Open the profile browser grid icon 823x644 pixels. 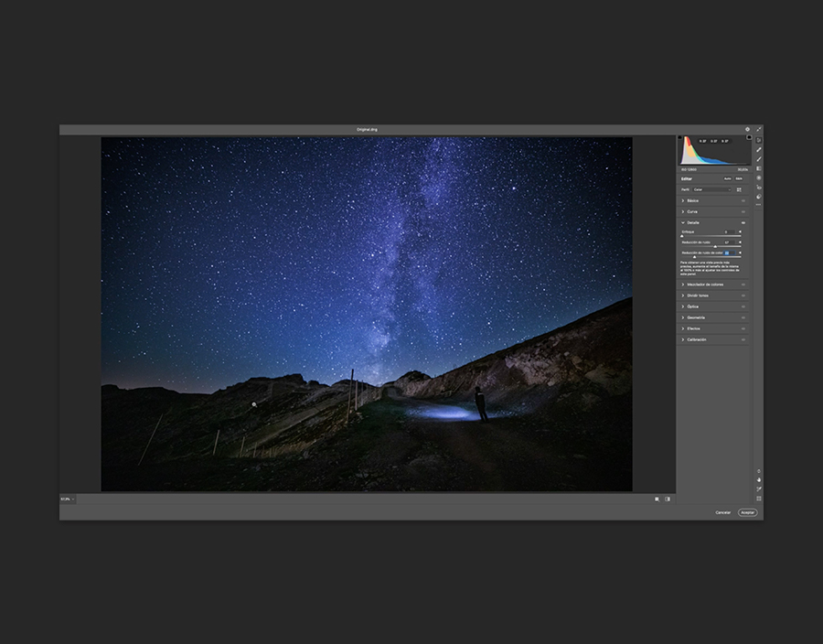pos(739,189)
